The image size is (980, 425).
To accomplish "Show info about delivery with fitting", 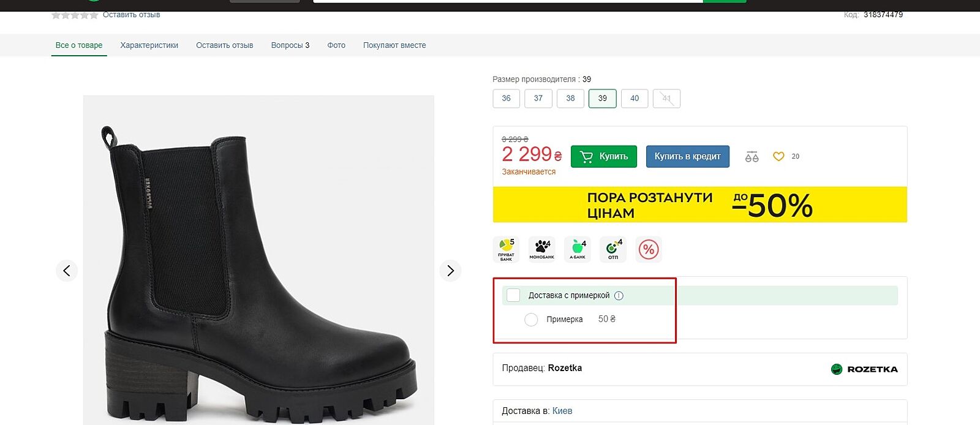I will click(x=619, y=296).
